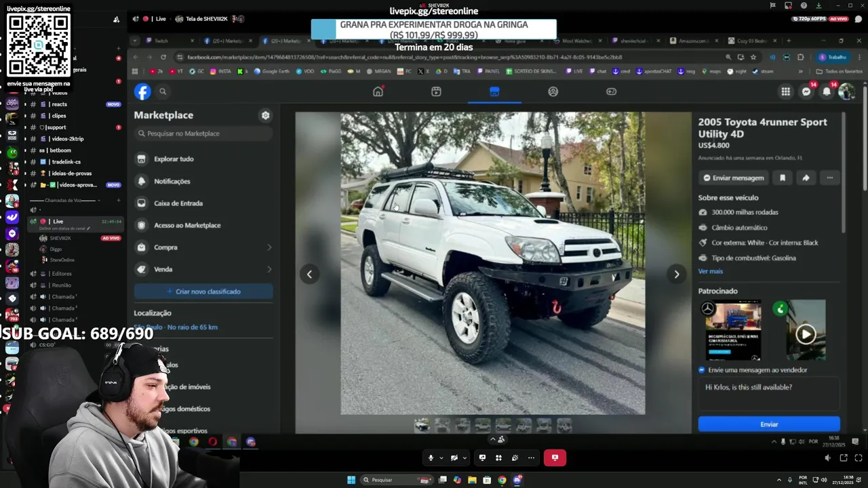
Task: Open Caixa de Entrada
Action: point(203,203)
